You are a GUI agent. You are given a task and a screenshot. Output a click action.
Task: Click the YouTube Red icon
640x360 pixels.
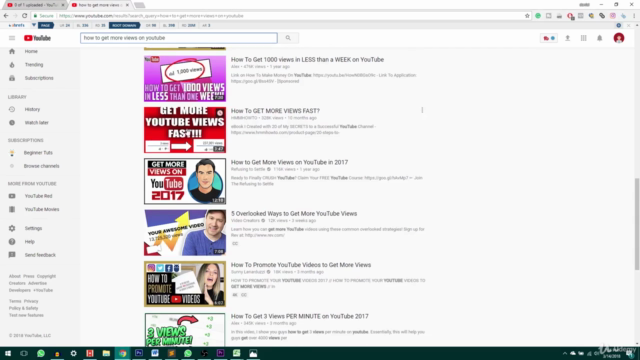click(12, 196)
